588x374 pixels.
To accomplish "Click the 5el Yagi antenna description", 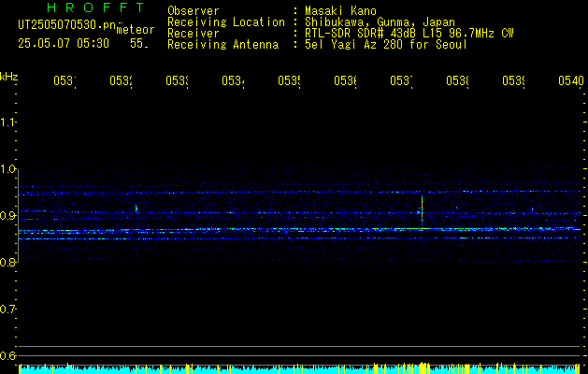I will (386, 45).
